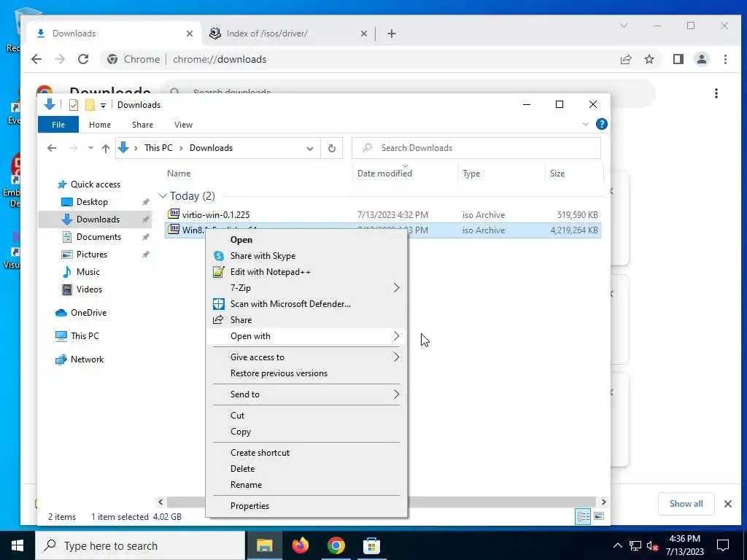The height and width of the screenshot is (560, 747).
Task: Select Videos in navigation pane
Action: click(x=89, y=289)
